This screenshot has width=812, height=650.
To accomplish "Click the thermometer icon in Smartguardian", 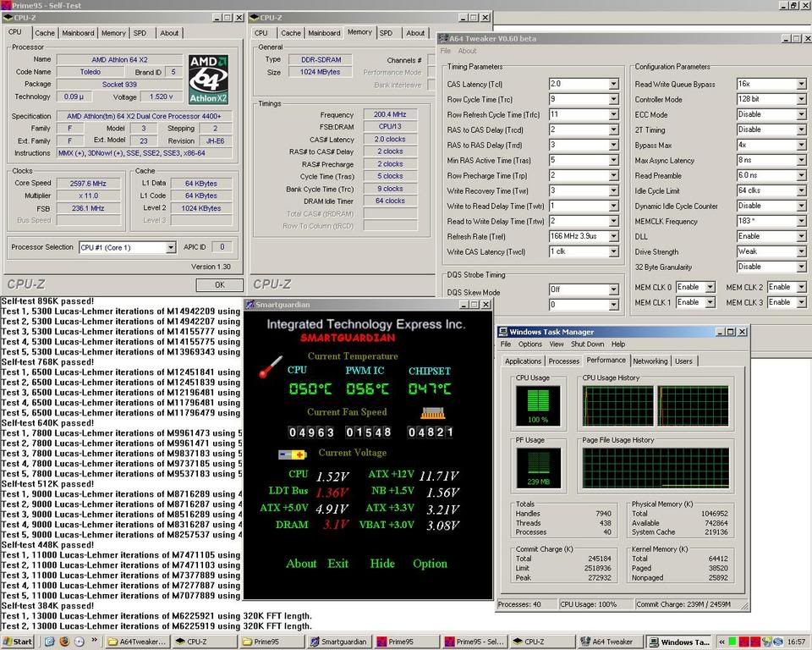I will point(271,366).
